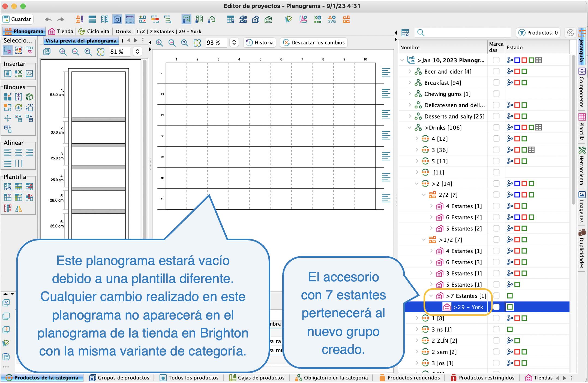Image resolution: width=588 pixels, height=383 pixels.
Task: Switch to the Tienda tab
Action: [x=61, y=31]
